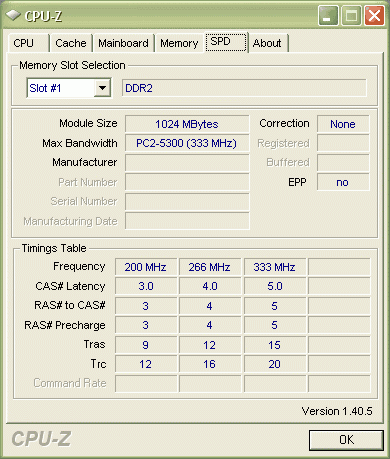390x459 pixels.
Task: Click the RAS# to CAS# label
Action: 70,305
